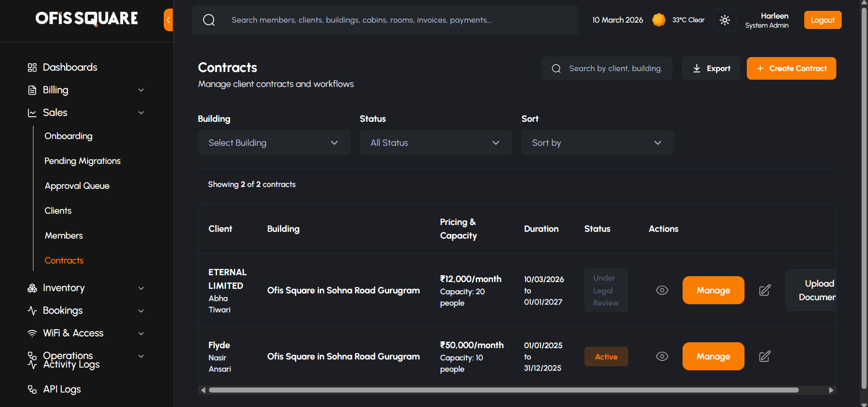Viewport: 868px width, 407px height.
Task: View ETERNAL LIMITED contract via eye icon
Action: click(x=662, y=290)
